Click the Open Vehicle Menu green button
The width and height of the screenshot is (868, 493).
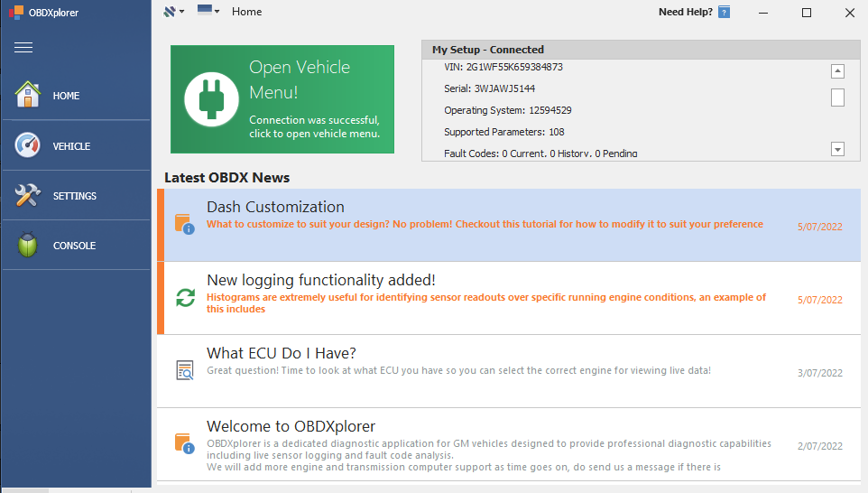coord(282,99)
